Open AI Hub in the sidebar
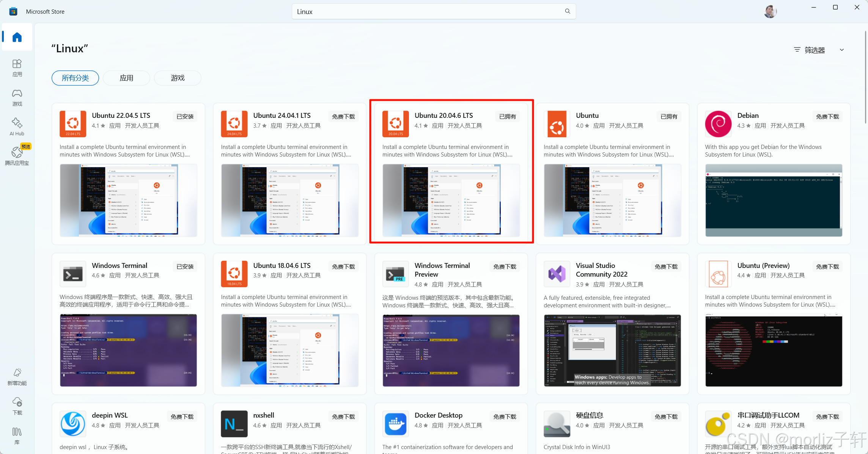This screenshot has height=454, width=868. [x=17, y=127]
